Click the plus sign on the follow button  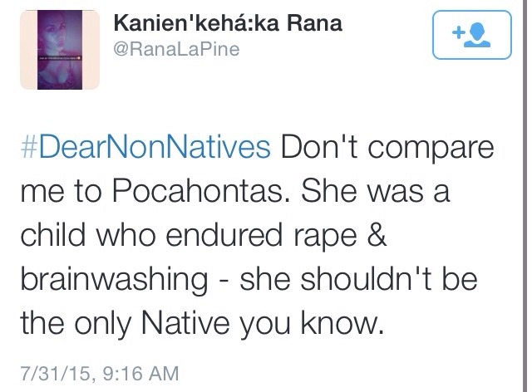458,33
